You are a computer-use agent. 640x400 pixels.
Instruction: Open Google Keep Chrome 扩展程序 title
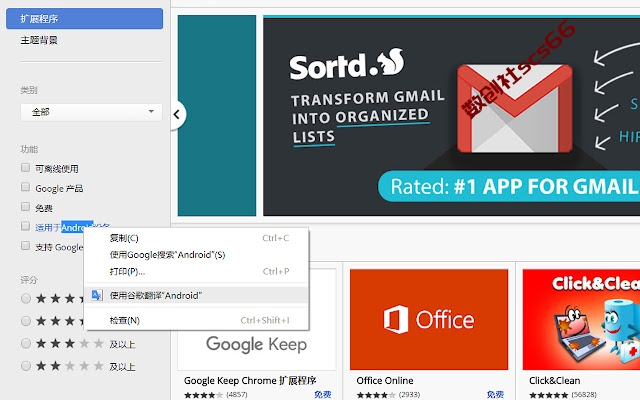(250, 380)
